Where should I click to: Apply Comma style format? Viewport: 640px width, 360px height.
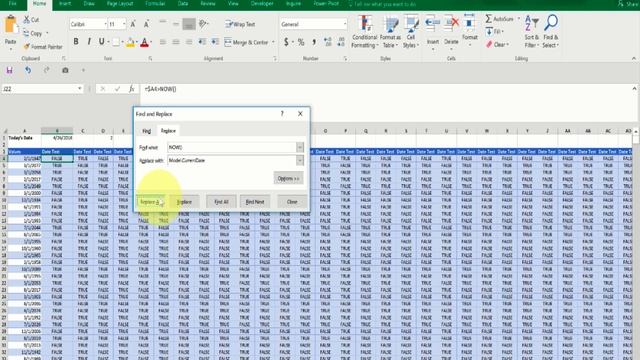[314, 42]
